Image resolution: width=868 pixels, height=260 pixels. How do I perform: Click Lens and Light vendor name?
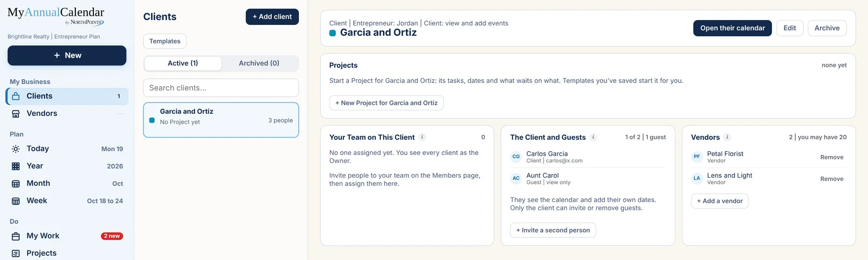(730, 175)
